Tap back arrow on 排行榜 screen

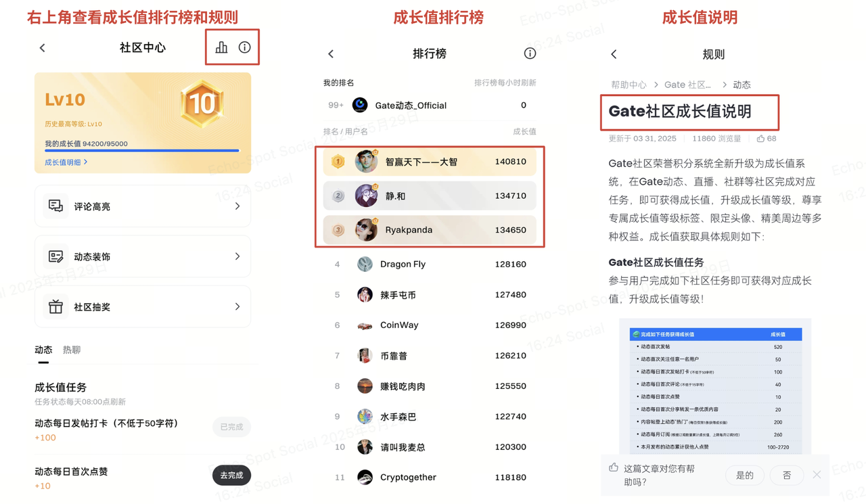pyautogui.click(x=331, y=54)
